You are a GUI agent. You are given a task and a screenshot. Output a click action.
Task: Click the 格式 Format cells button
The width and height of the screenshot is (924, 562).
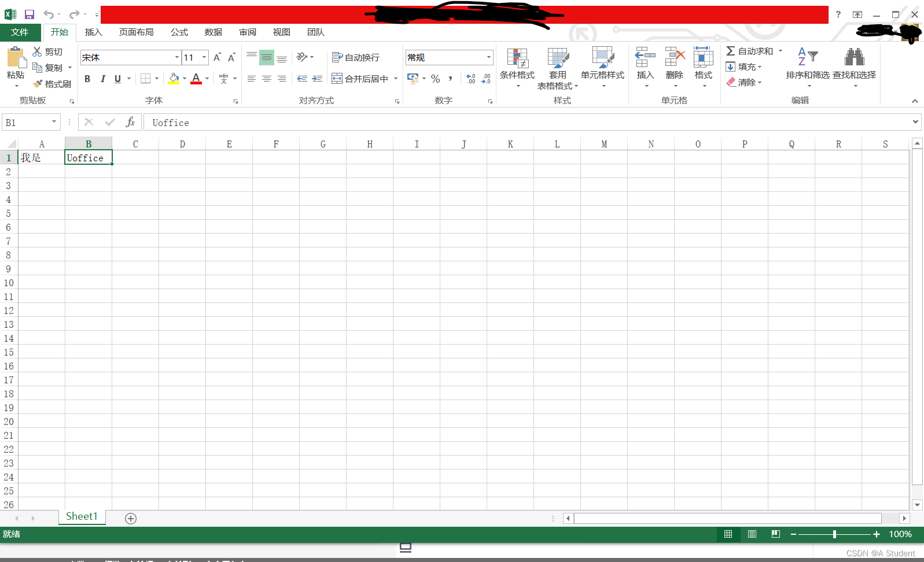coord(704,66)
